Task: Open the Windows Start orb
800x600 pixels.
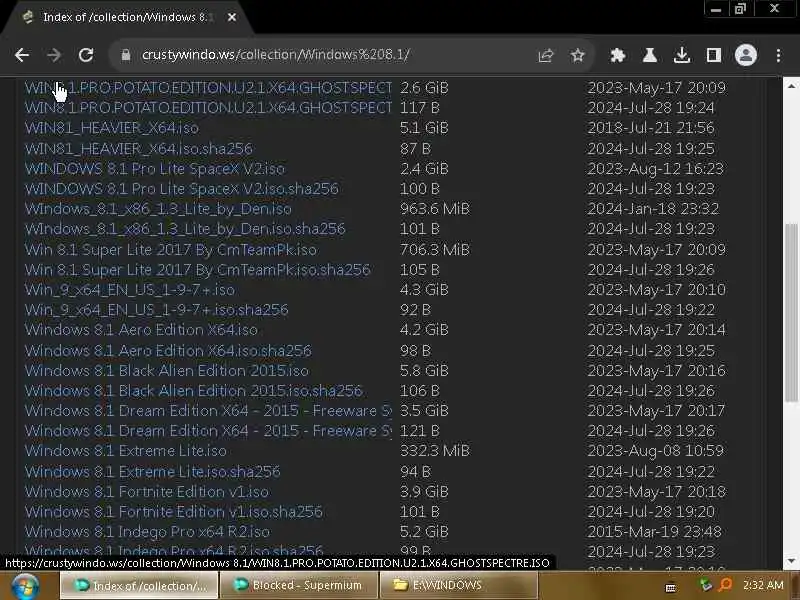Action: tap(26, 586)
